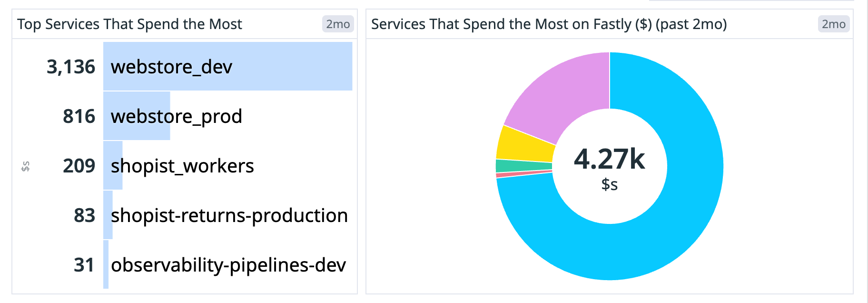
Task: Click the Top Services That Spend the Most title
Action: point(129,24)
